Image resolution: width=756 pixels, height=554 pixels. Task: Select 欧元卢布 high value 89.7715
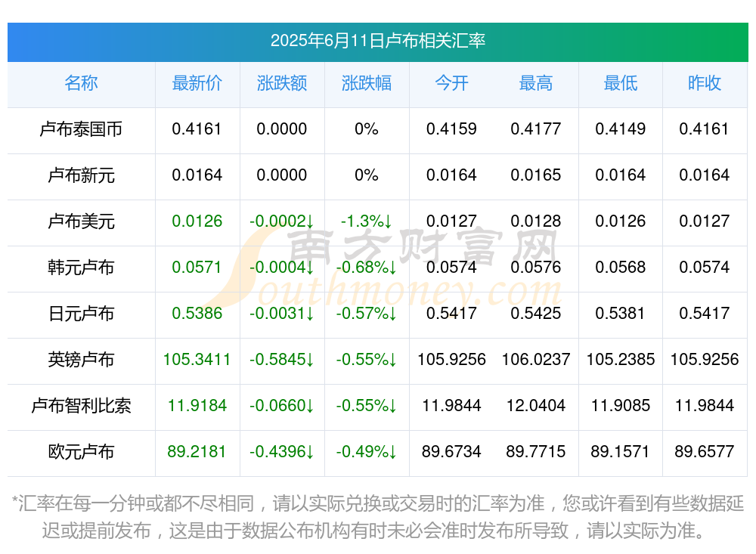536,451
